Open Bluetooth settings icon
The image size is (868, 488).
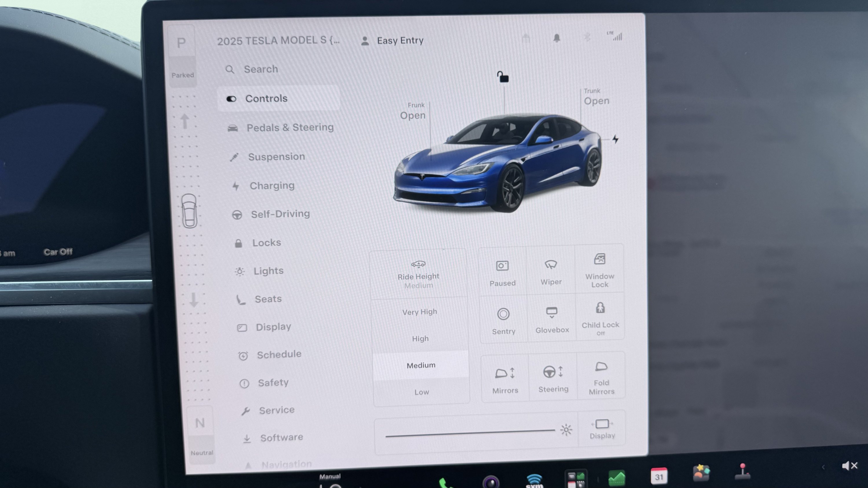[x=587, y=37]
